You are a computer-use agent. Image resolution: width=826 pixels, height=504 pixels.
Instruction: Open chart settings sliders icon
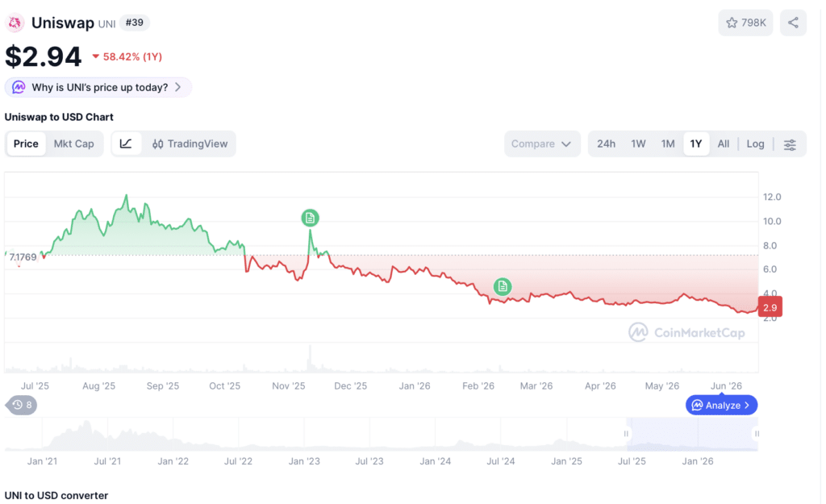pos(790,144)
